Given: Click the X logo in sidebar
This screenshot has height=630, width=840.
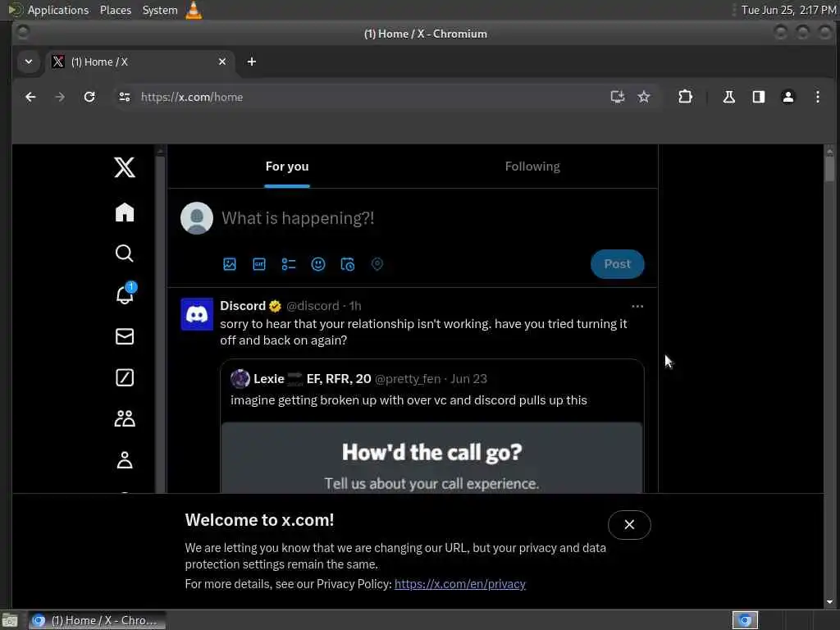Looking at the screenshot, I should (x=125, y=167).
